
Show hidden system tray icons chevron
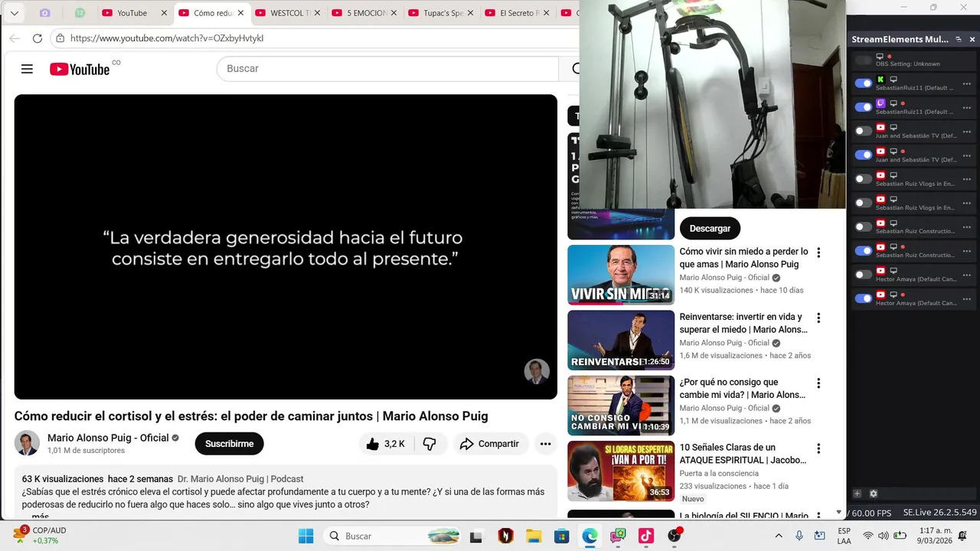pyautogui.click(x=779, y=536)
